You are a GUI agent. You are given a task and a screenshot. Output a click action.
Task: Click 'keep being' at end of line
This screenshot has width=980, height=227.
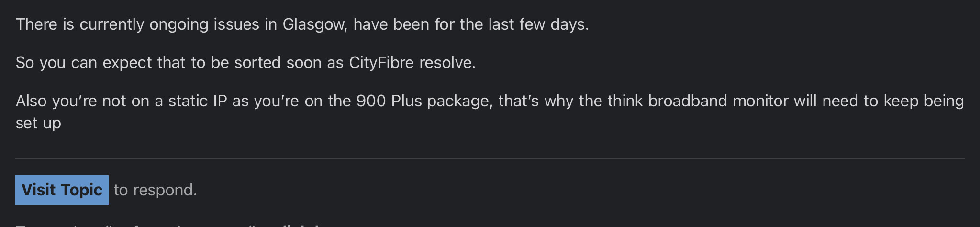[x=924, y=101]
